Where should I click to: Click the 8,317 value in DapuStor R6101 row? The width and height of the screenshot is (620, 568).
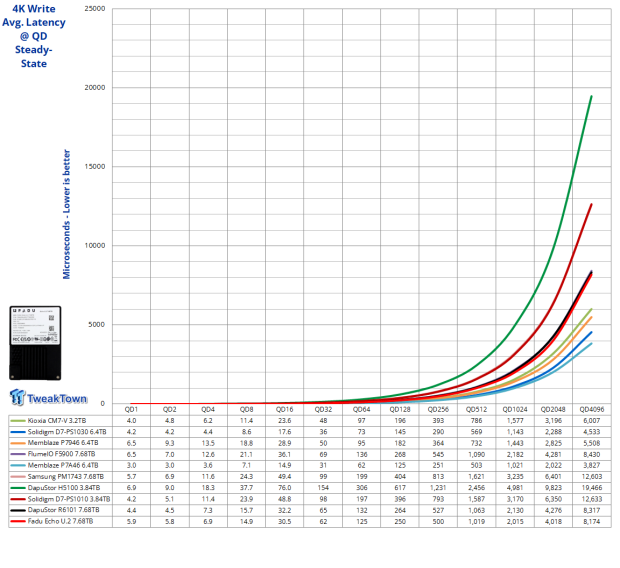pos(592,510)
